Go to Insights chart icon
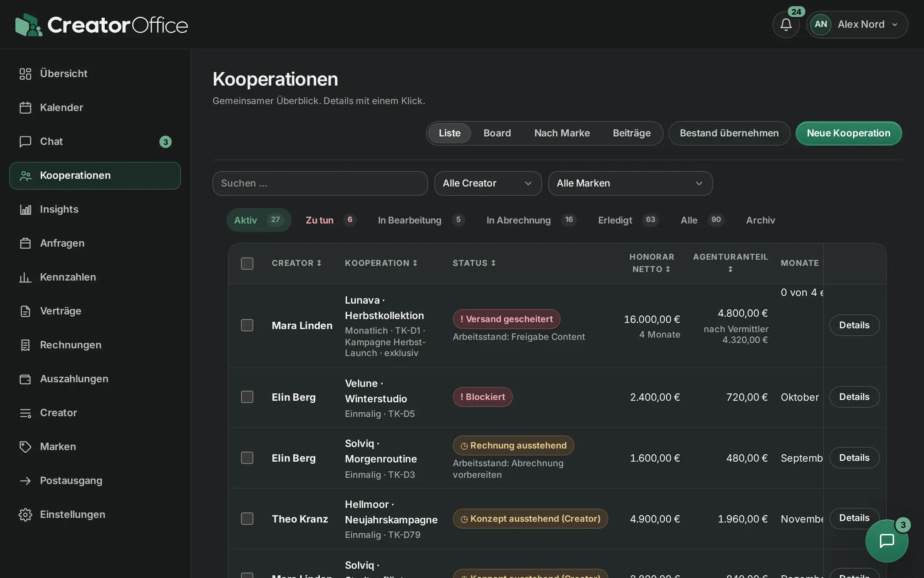Viewport: 924px width, 578px height. 25,209
